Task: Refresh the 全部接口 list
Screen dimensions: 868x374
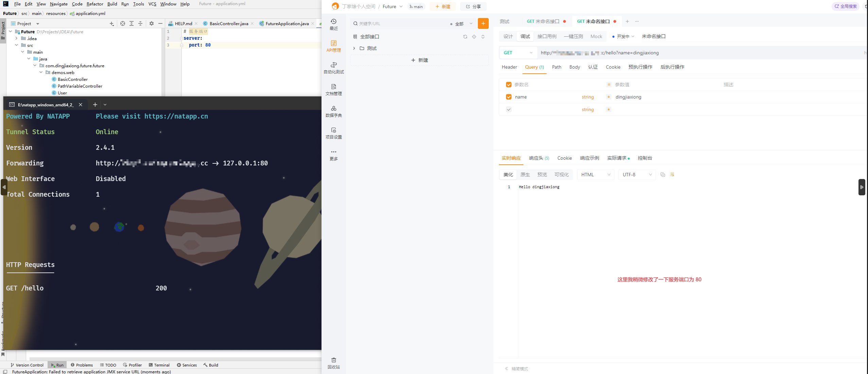Action: (x=465, y=37)
